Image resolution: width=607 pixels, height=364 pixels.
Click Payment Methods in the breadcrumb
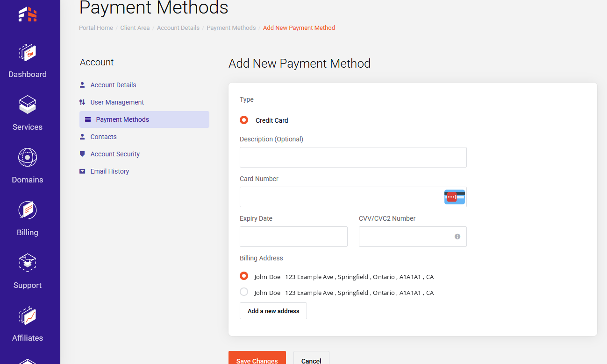(x=231, y=28)
